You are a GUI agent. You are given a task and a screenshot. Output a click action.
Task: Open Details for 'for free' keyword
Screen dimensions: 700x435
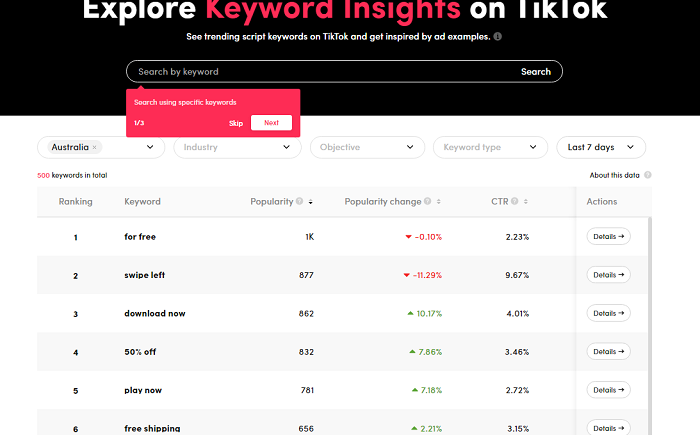coord(608,237)
